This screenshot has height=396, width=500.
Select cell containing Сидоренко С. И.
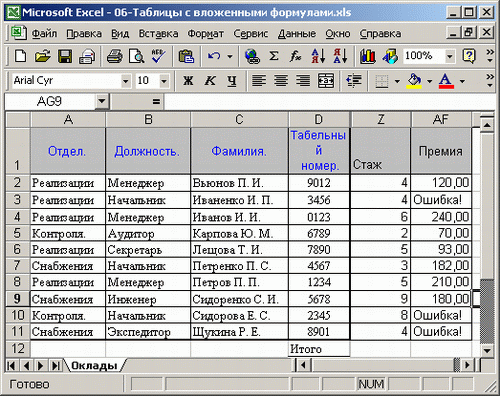(x=239, y=299)
